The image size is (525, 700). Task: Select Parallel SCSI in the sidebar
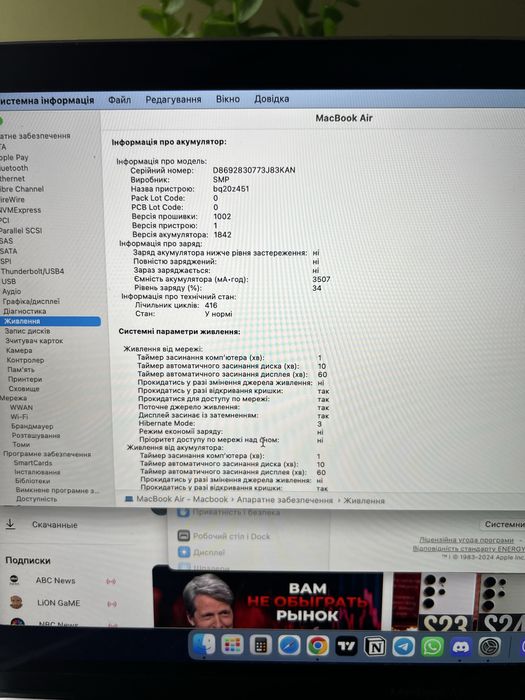click(x=21, y=230)
